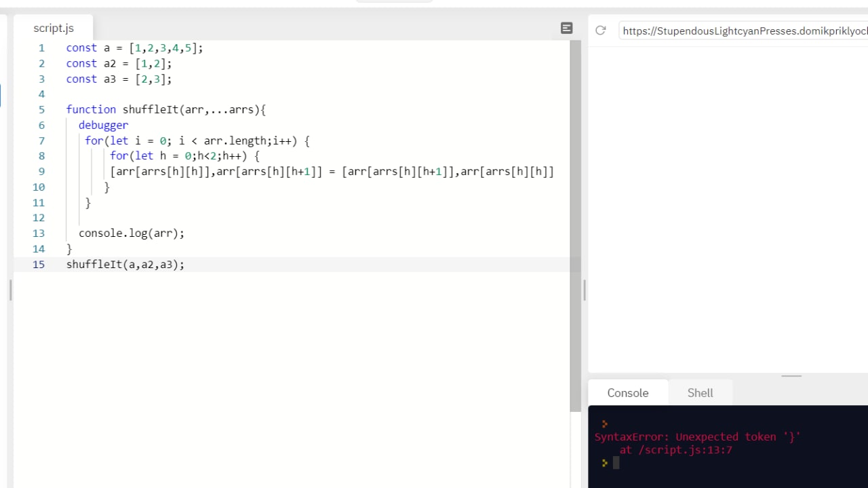Viewport: 868px width, 488px height.
Task: Click the array swap destructuring line
Action: coord(332,171)
